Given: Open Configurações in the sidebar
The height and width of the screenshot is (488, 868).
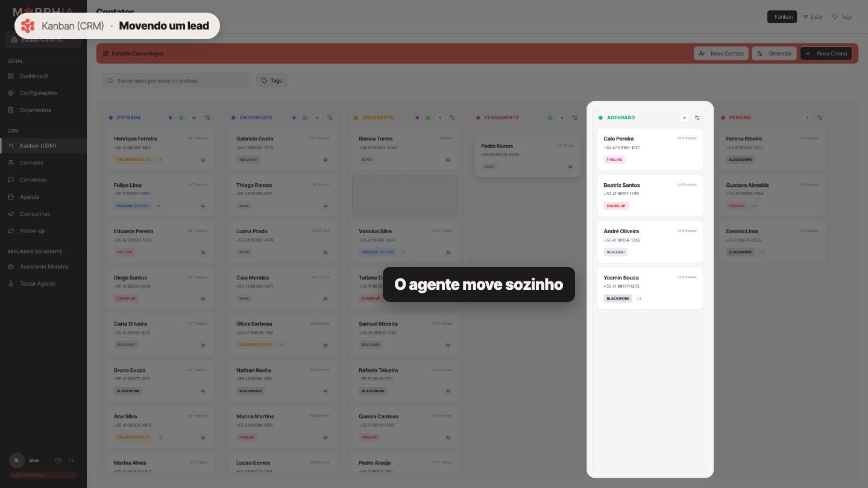Looking at the screenshot, I should tap(43, 93).
